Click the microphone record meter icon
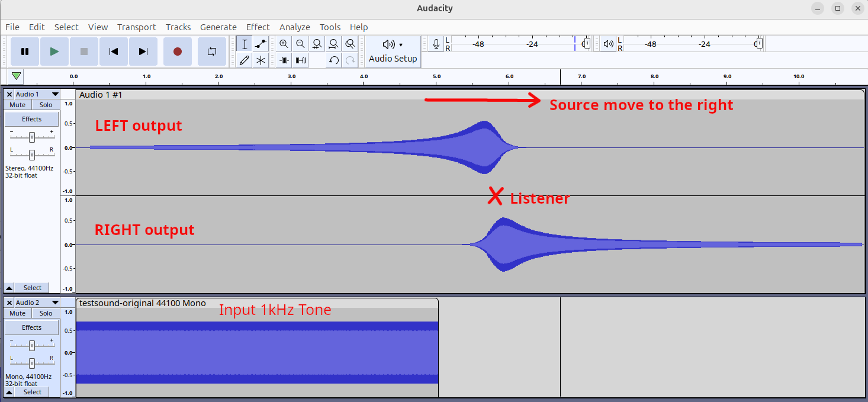 coord(436,44)
